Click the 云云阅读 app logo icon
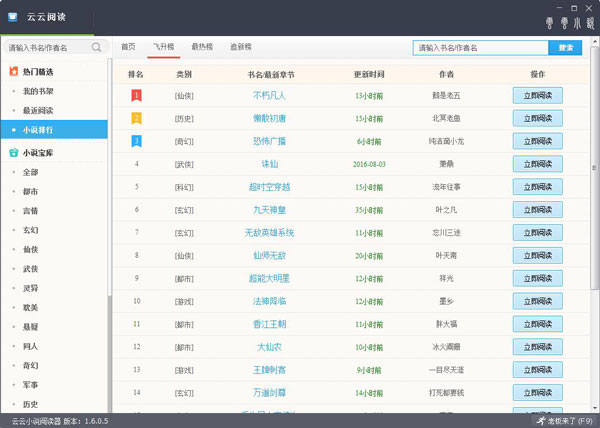Viewport: 600px width, 428px height. (x=13, y=17)
